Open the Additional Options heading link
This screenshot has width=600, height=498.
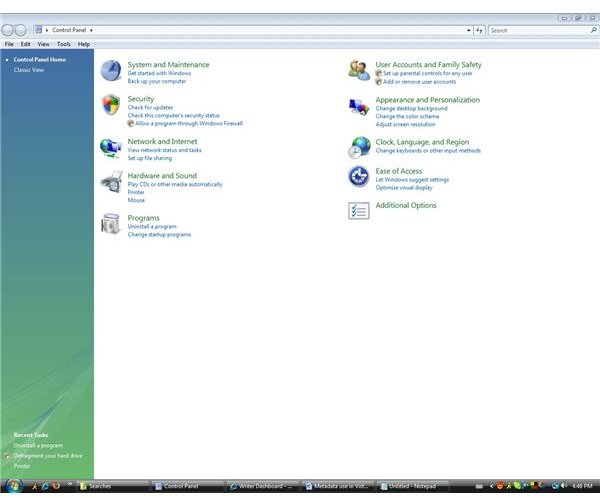tap(406, 205)
